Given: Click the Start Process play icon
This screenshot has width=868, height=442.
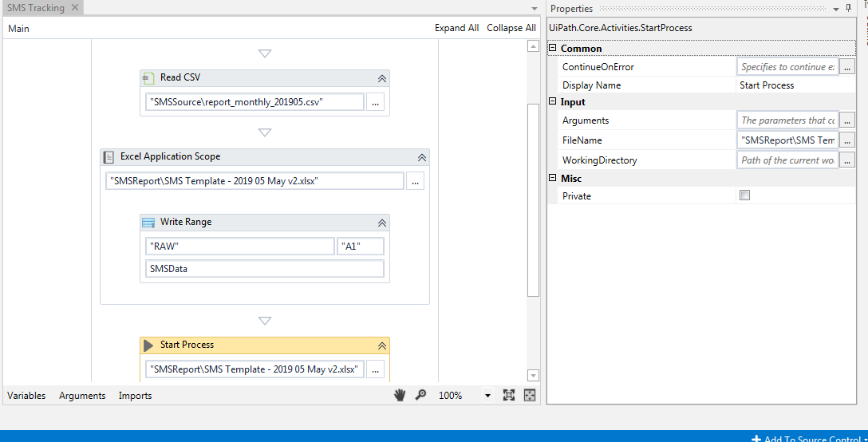Looking at the screenshot, I should [148, 345].
